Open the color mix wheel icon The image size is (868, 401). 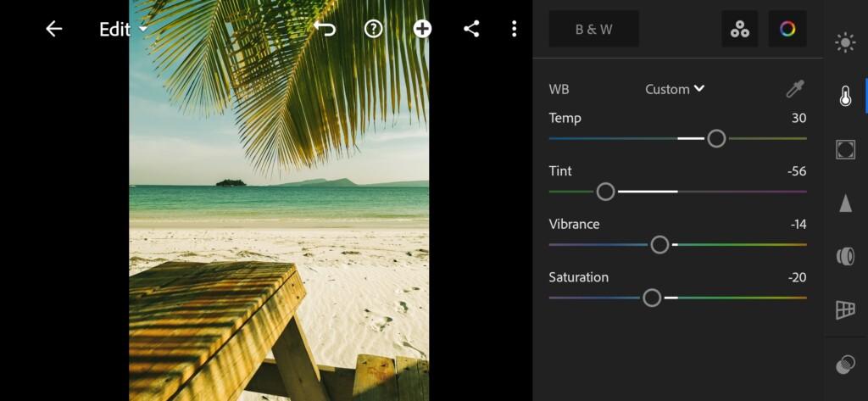[x=787, y=29]
